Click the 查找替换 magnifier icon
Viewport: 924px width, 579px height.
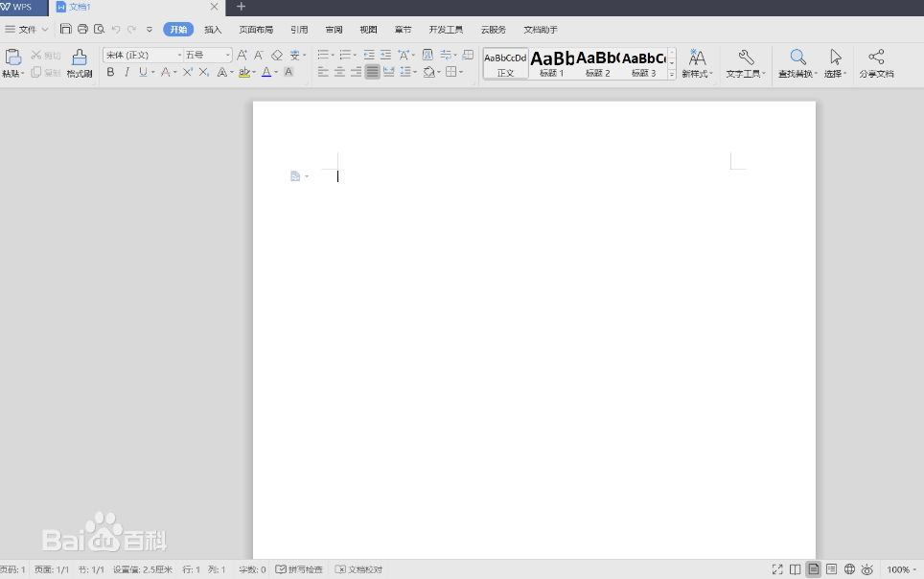pyautogui.click(x=797, y=58)
